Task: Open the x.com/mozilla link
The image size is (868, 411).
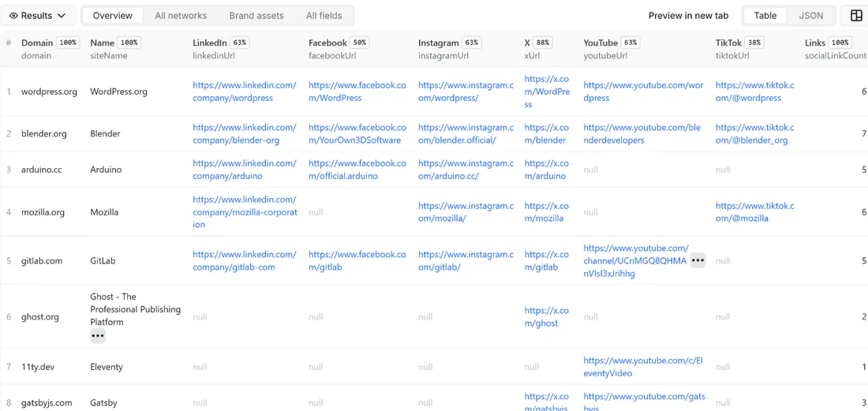Action: click(x=547, y=212)
